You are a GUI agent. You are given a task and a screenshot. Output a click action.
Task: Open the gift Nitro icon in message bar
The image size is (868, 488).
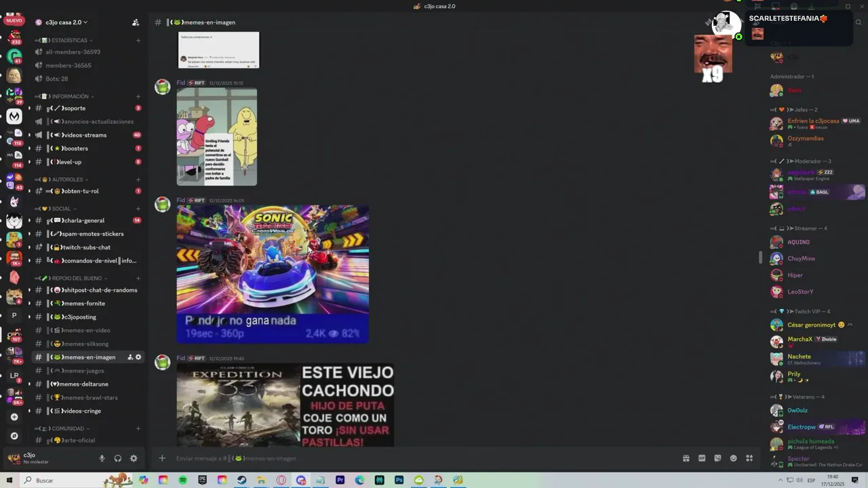click(686, 458)
